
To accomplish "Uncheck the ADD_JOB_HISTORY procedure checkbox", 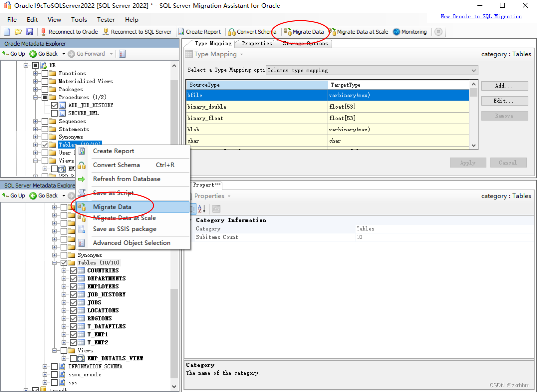I will tap(54, 105).
